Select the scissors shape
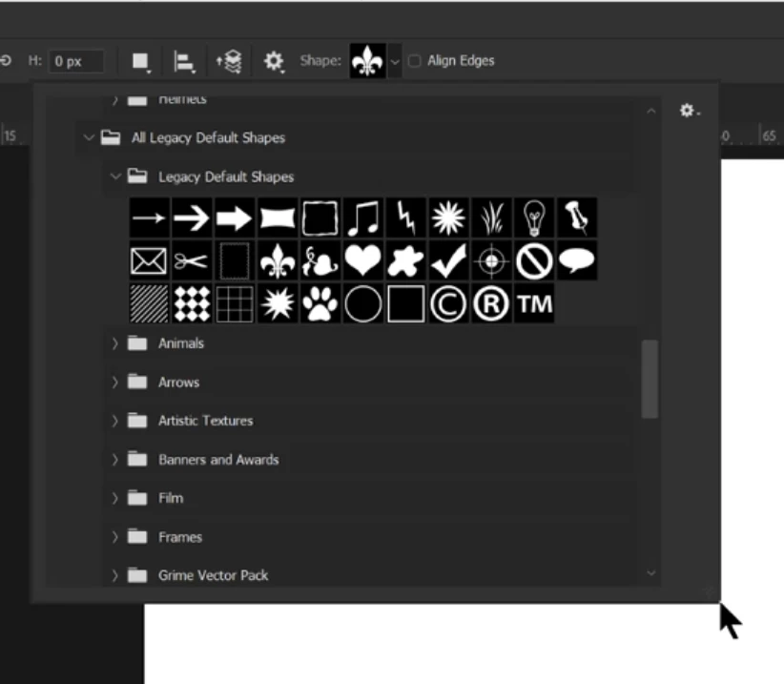This screenshot has width=784, height=684. point(192,260)
